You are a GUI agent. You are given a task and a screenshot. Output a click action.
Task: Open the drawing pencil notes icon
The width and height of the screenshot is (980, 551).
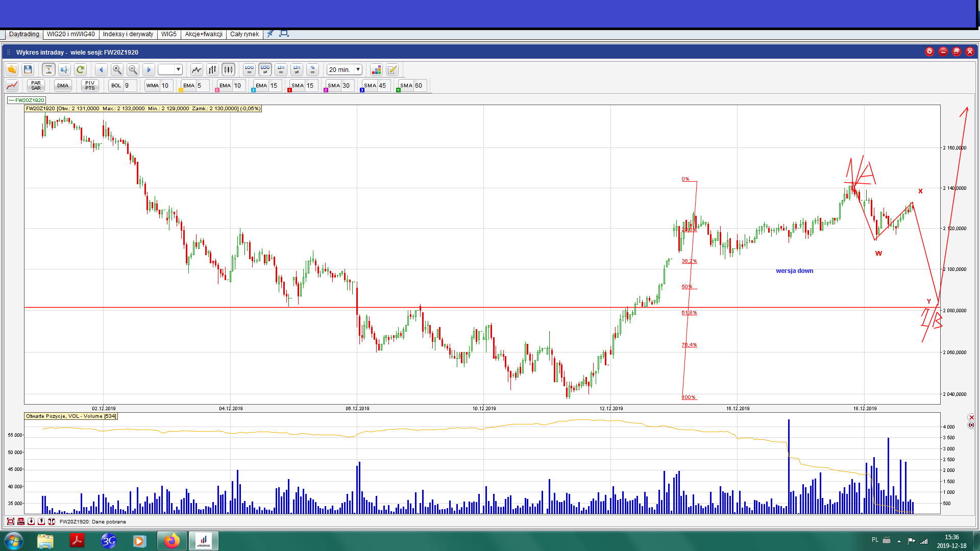[392, 69]
